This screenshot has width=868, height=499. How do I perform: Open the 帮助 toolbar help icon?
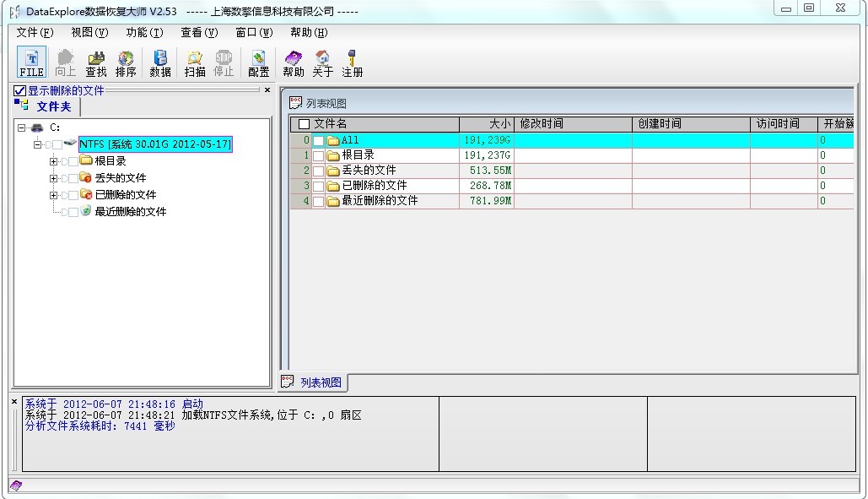pos(293,61)
